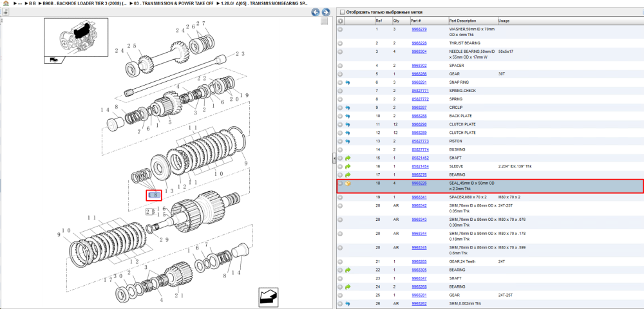The width and height of the screenshot is (644, 309).
Task: Click the gray square button above diagram
Action: click(324, 21)
